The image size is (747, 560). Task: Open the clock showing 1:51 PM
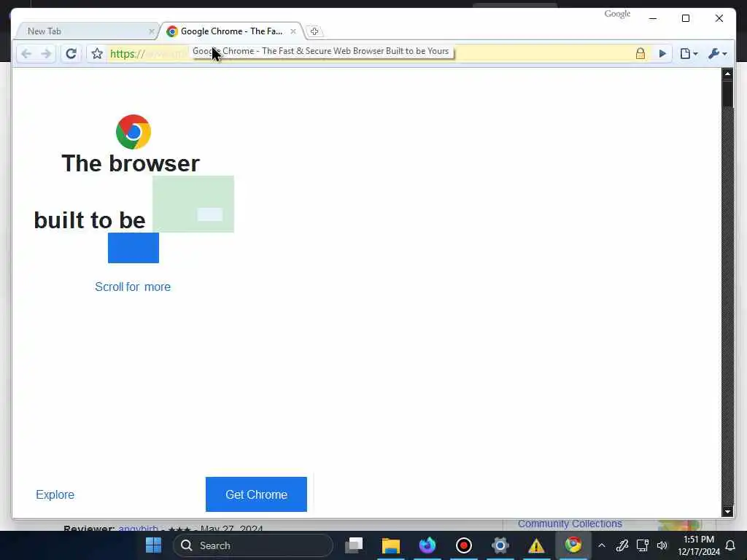(x=698, y=545)
